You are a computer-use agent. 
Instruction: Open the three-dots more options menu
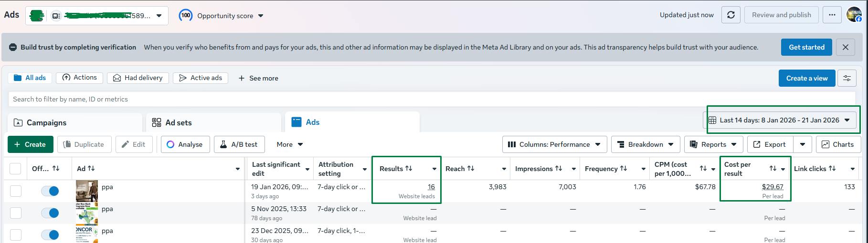[x=832, y=15]
